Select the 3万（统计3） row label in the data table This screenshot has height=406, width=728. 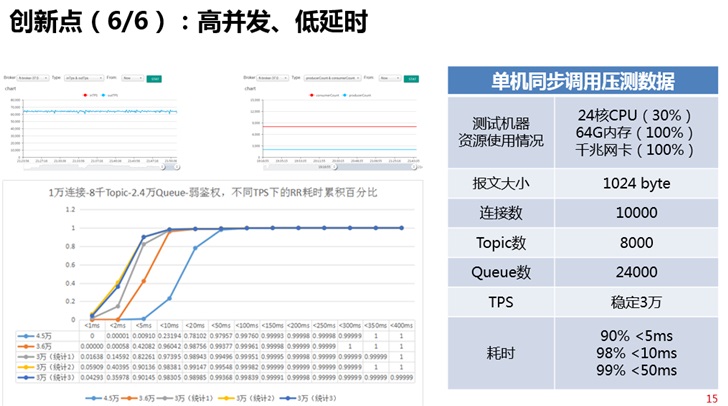(55, 378)
